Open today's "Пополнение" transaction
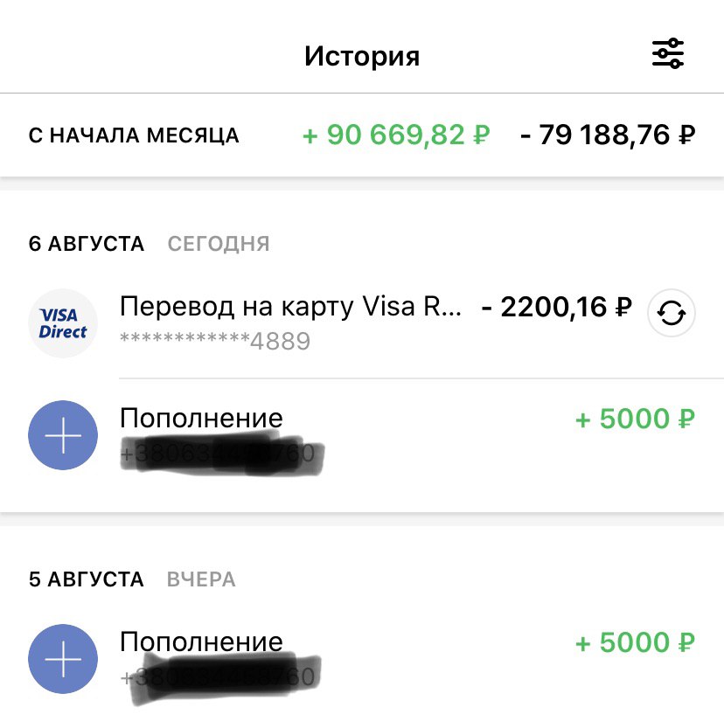The width and height of the screenshot is (724, 728). [201, 419]
